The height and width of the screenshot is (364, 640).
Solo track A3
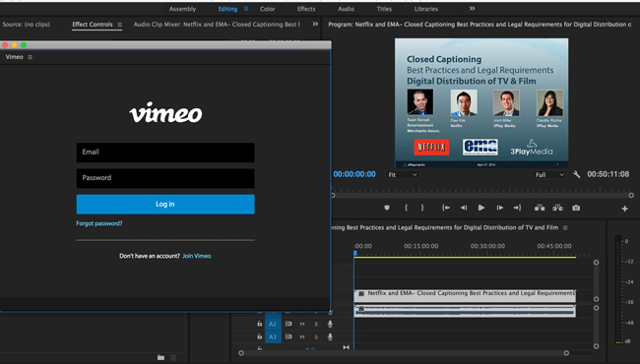click(316, 336)
